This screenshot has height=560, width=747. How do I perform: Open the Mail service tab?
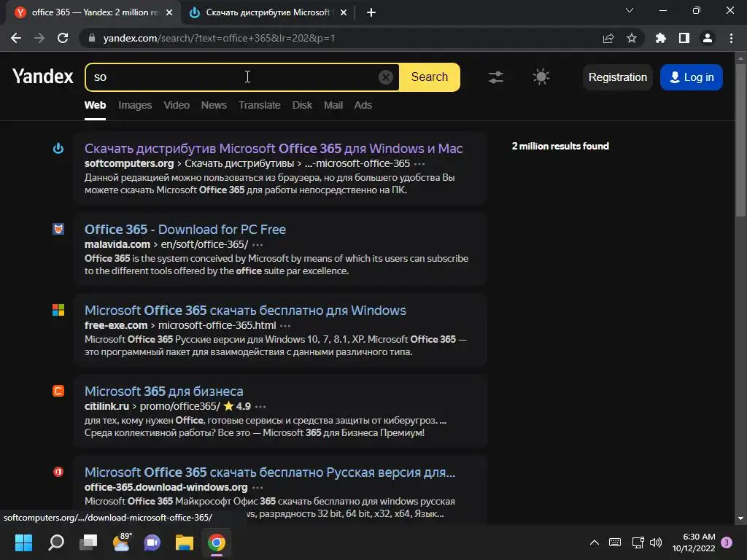pos(333,105)
